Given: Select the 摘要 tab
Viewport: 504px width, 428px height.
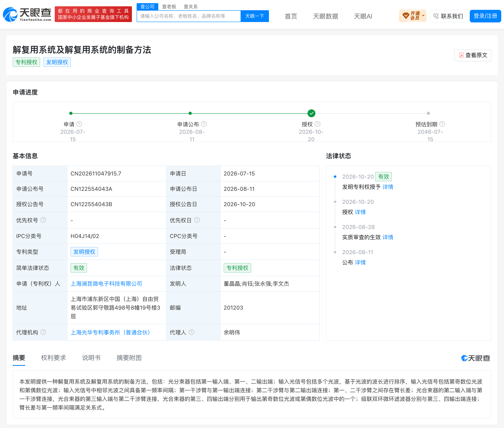Looking at the screenshot, I should pyautogui.click(x=19, y=358).
